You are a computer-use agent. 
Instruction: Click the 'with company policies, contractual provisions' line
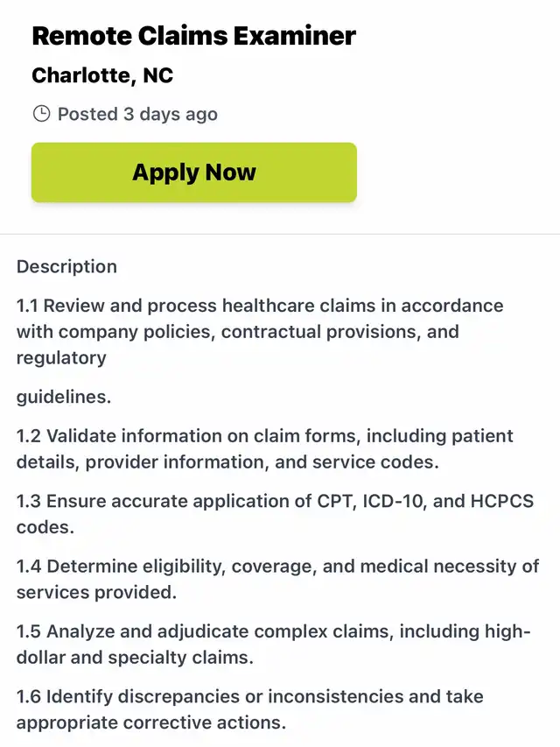238,332
